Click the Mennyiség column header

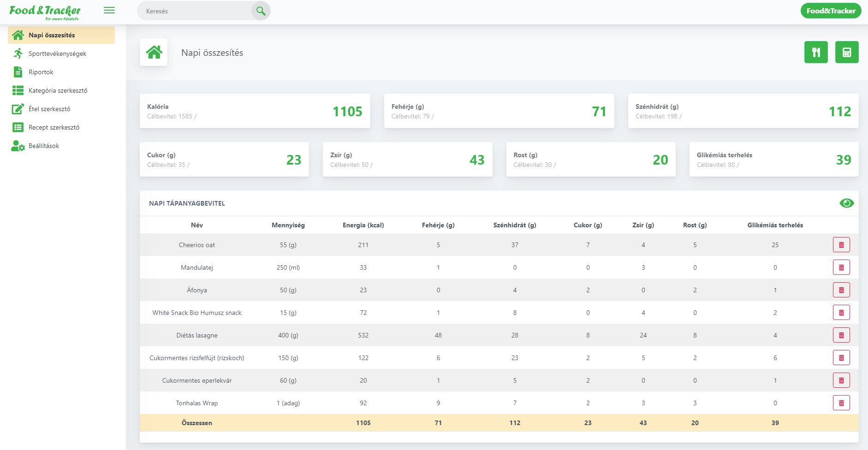tap(288, 225)
